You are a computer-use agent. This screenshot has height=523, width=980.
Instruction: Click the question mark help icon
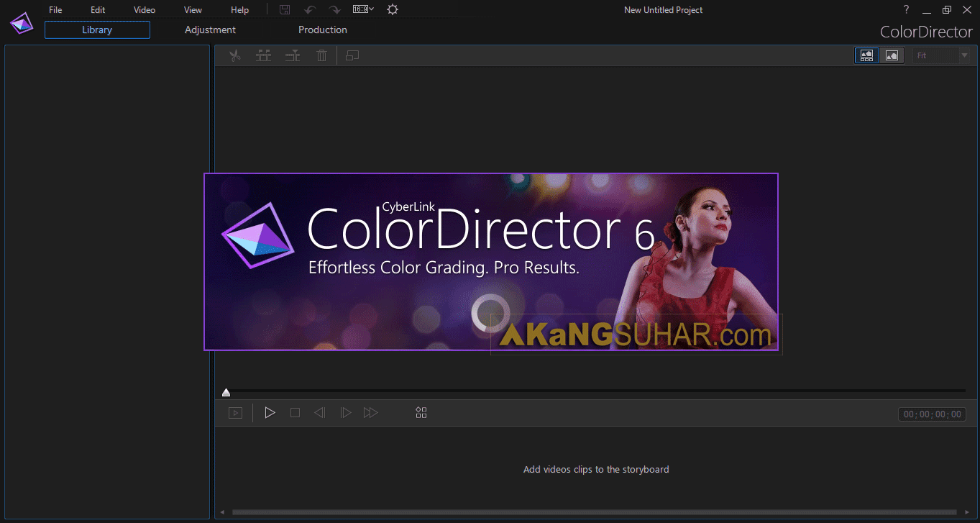click(x=906, y=9)
